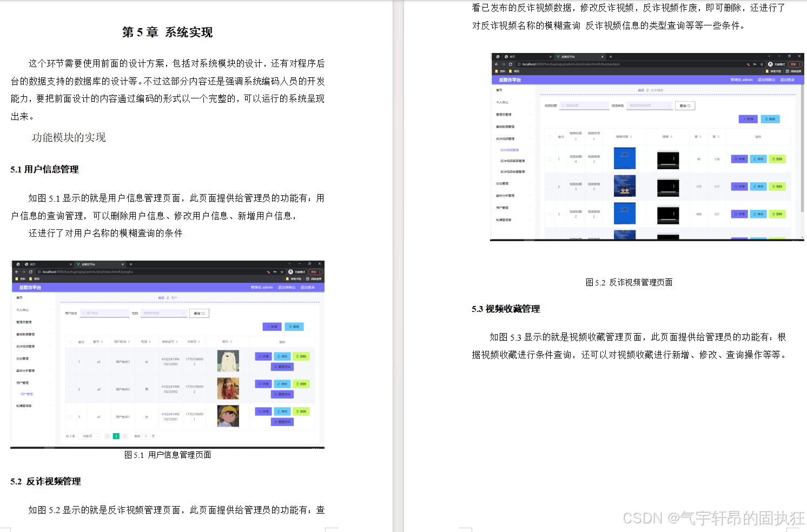Screen dimensions: 807x532
Task: Click browser back arrow in Figure 5.1 screenshot
Action: [17, 272]
